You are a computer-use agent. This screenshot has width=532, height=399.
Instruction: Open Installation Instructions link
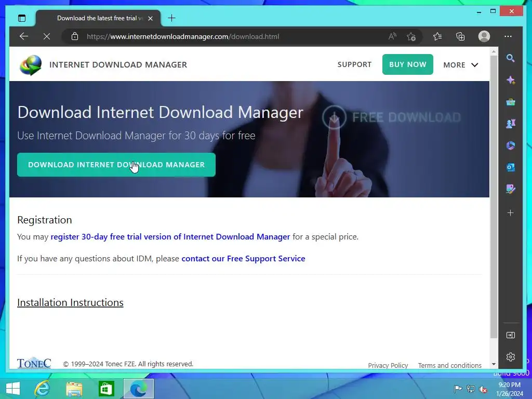[x=70, y=303]
